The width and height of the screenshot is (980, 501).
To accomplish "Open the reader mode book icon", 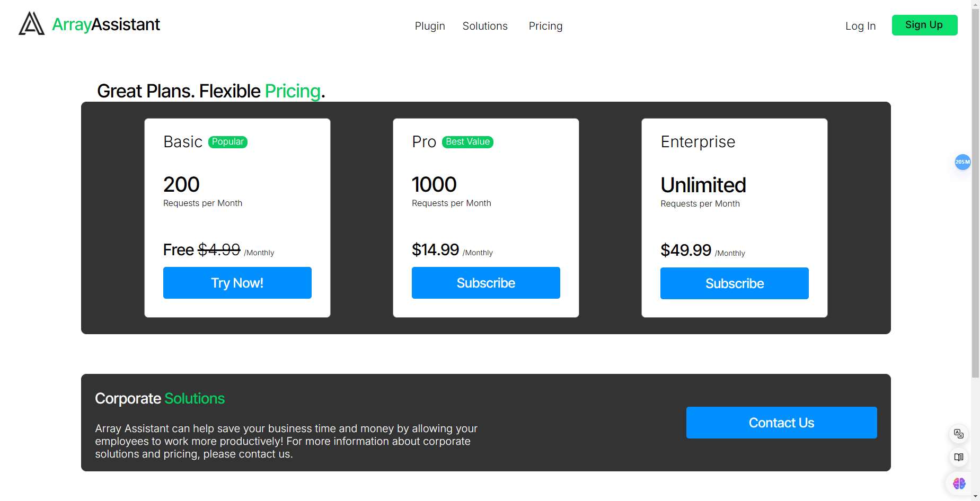I will pos(958,457).
